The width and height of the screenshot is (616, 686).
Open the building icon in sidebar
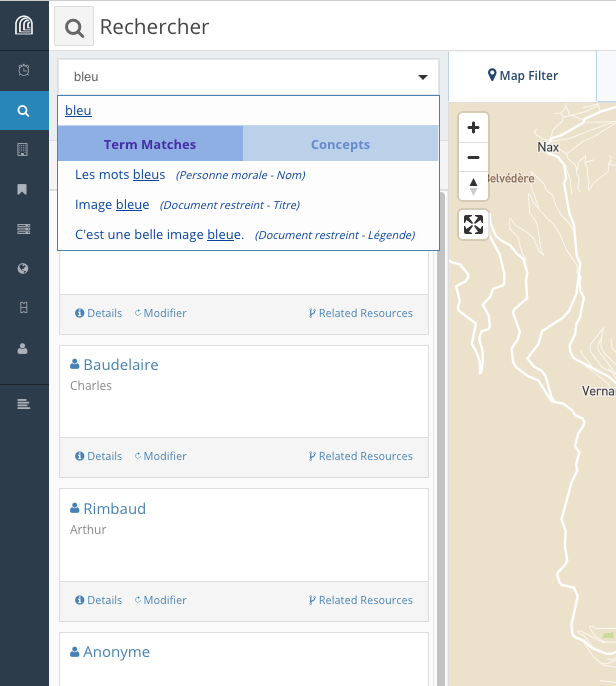(x=24, y=149)
